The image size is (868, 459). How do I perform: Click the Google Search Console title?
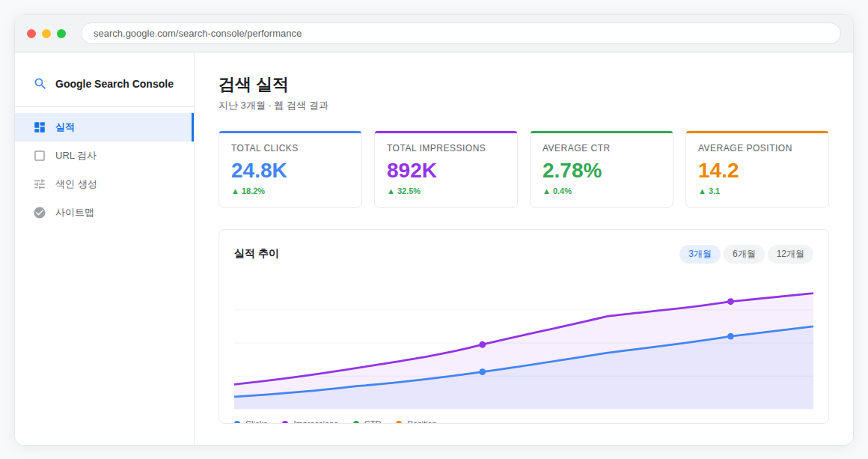[x=114, y=84]
